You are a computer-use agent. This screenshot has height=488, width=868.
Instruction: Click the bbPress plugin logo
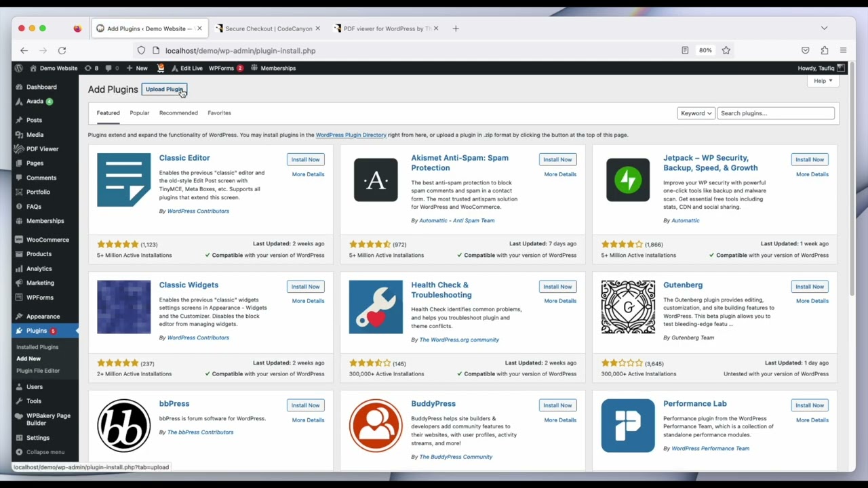click(123, 426)
